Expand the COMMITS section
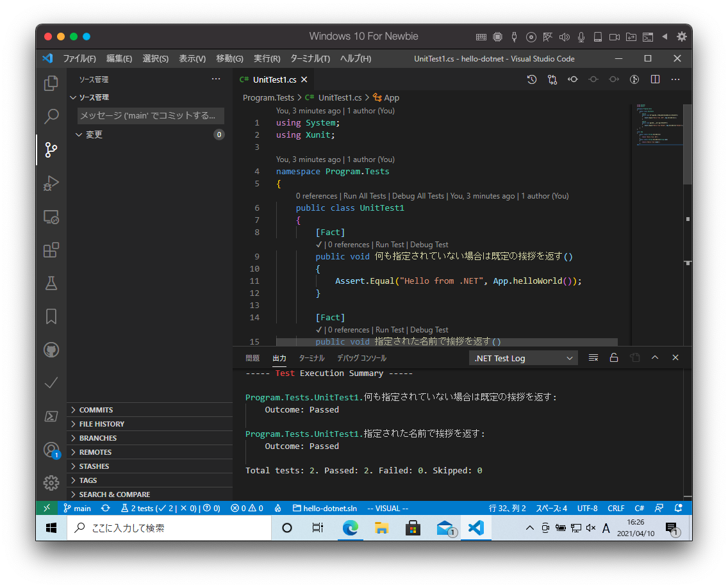This screenshot has width=728, height=588. pyautogui.click(x=95, y=410)
